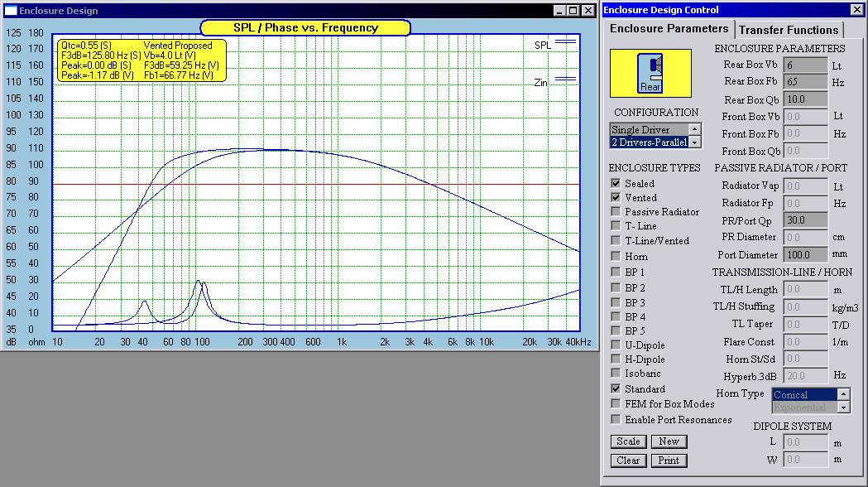
Task: Minimize the Enclosure Design graph window
Action: 559,11
